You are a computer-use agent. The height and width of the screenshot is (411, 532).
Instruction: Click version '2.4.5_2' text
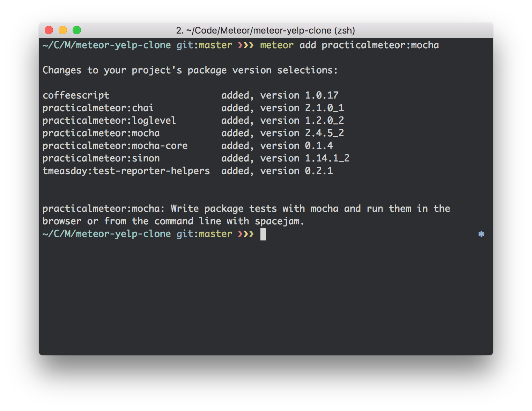pos(325,133)
